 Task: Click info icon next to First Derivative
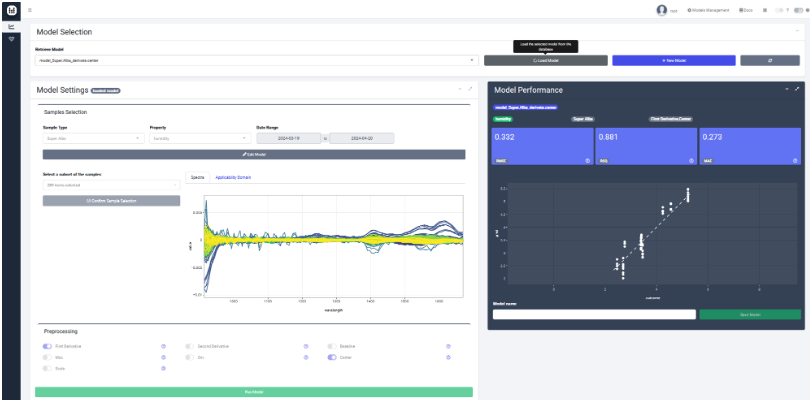click(163, 346)
